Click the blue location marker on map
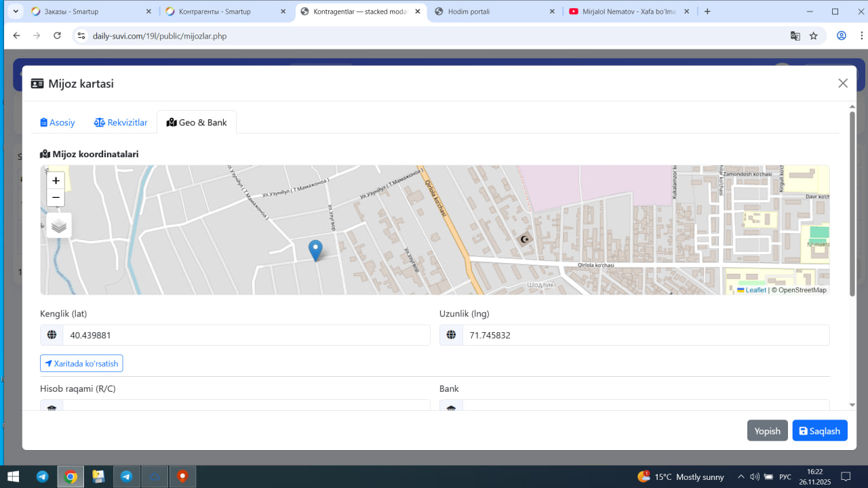 tap(315, 249)
